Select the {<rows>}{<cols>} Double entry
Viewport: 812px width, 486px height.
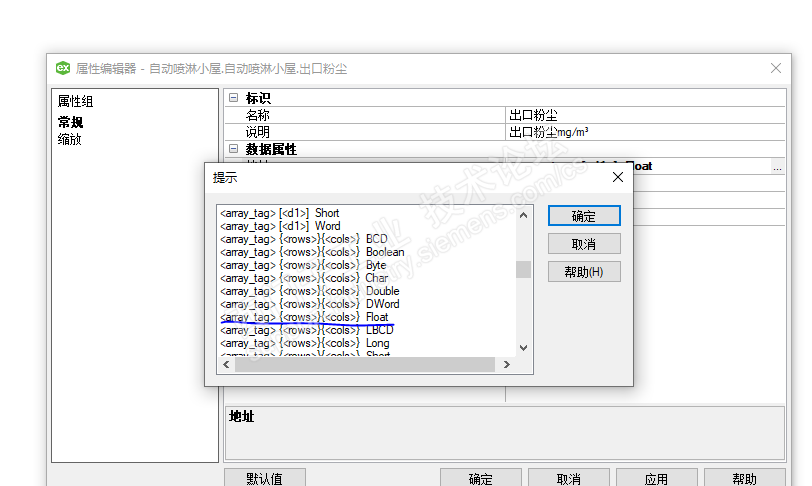310,291
